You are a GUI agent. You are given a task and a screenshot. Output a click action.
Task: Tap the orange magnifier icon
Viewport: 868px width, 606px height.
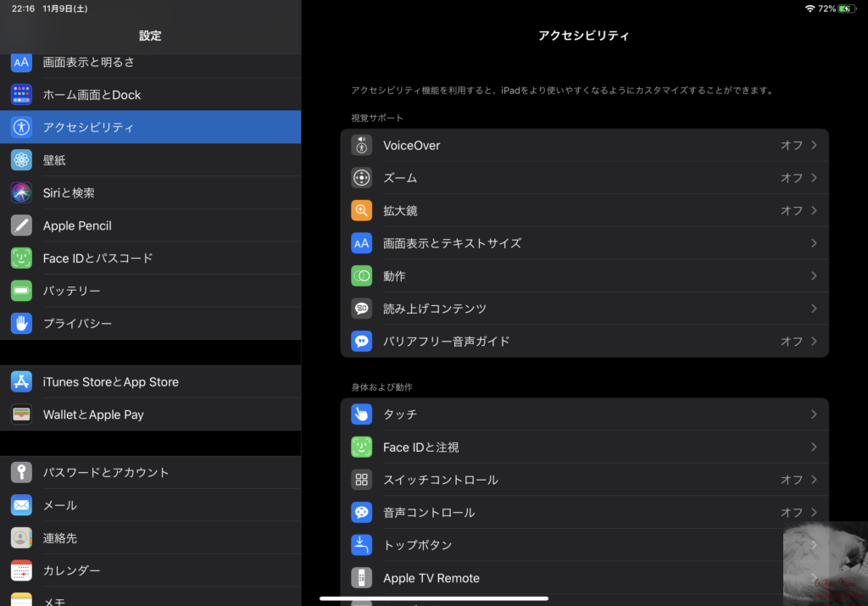pyautogui.click(x=361, y=210)
